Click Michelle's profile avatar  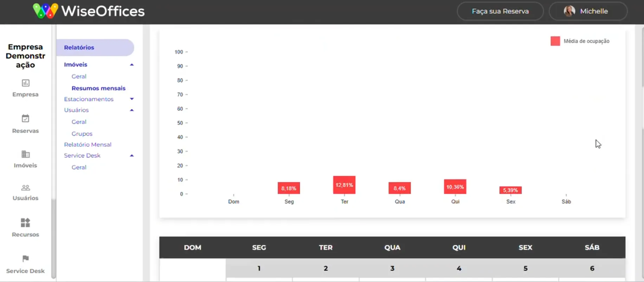point(569,11)
